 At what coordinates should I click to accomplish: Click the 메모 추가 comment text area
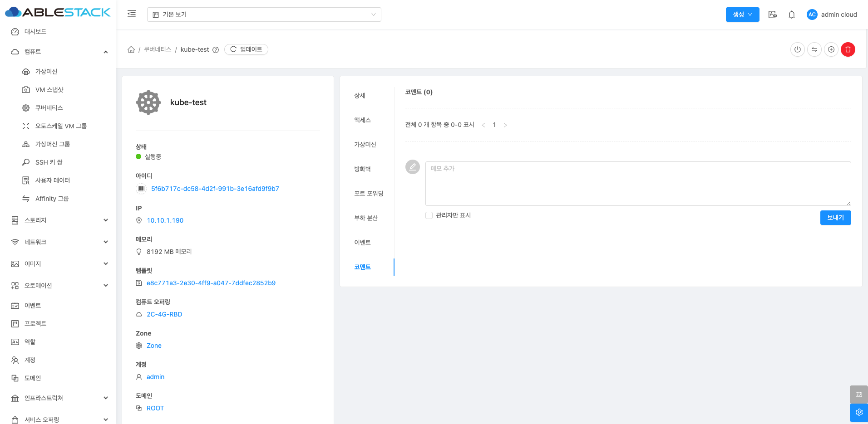637,183
